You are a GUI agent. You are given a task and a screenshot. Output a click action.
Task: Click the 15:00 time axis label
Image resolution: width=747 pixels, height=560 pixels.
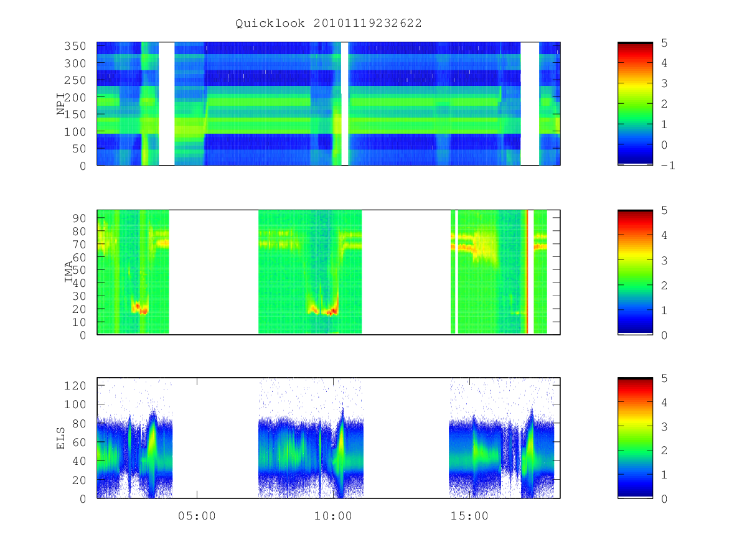click(469, 516)
